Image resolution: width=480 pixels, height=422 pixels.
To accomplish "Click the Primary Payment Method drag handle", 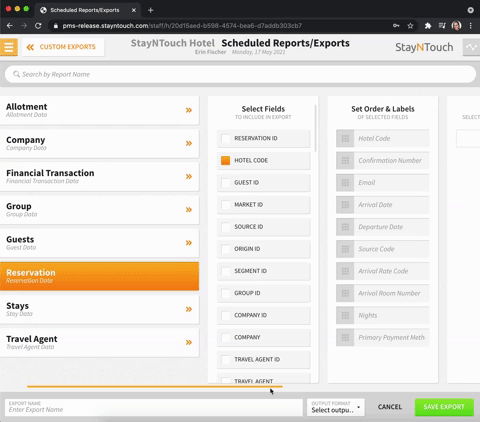I will click(345, 338).
